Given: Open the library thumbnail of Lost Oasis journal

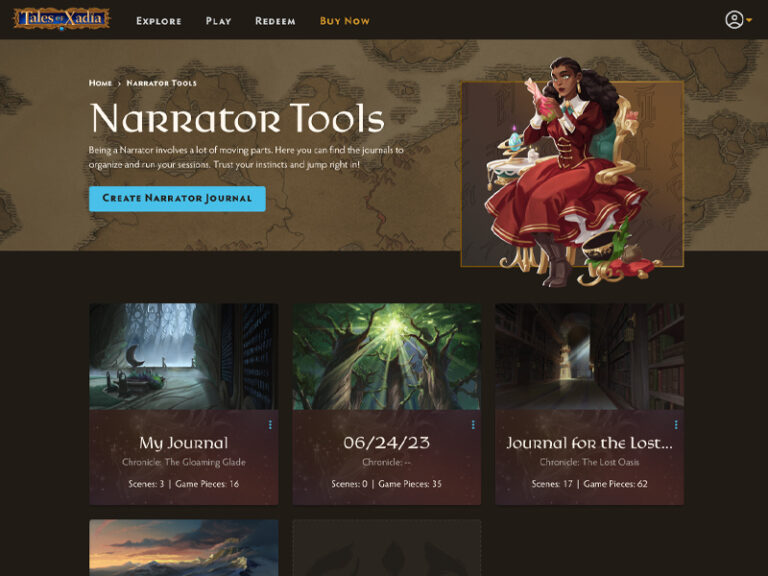Looking at the screenshot, I should pos(590,356).
